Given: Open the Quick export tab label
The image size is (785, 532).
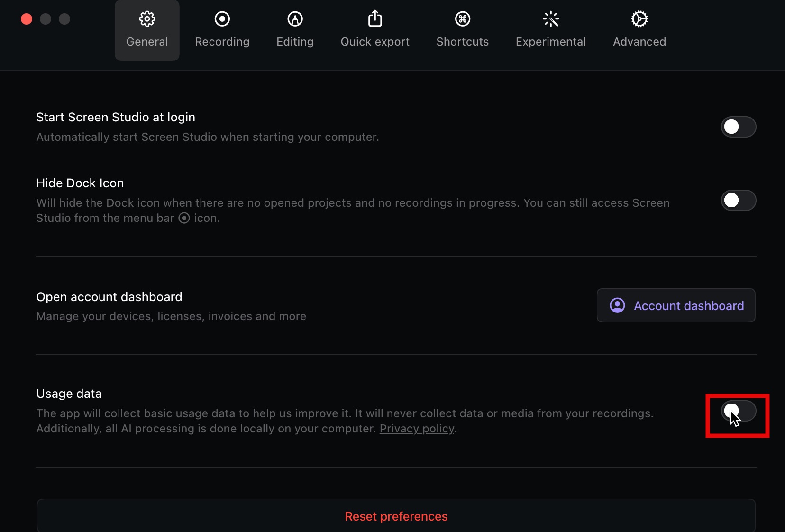Looking at the screenshot, I should tap(375, 42).
